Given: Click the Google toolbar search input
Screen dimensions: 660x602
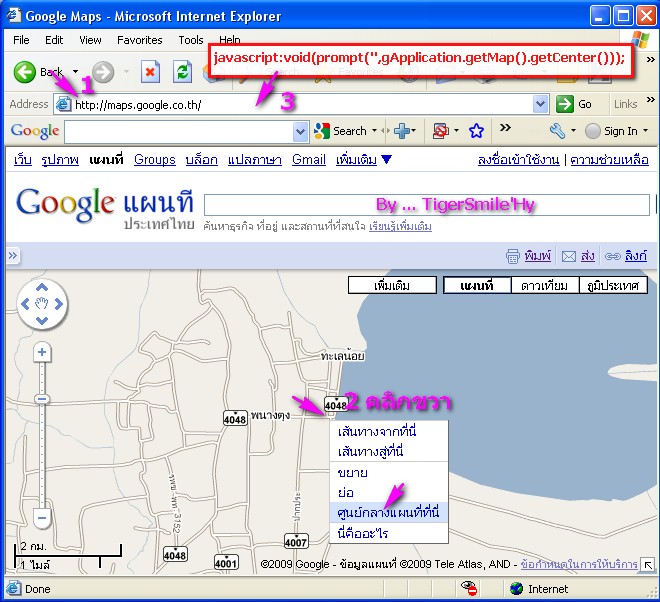Looking at the screenshot, I should (x=179, y=131).
